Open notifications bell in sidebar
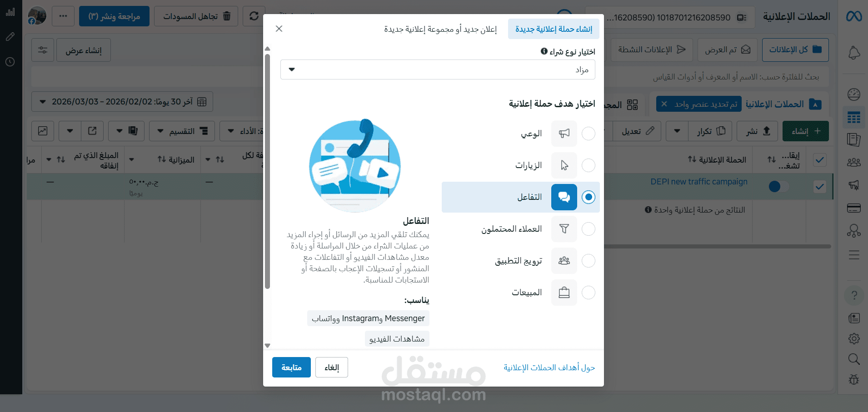Screen dimensions: 868x412 [854, 53]
